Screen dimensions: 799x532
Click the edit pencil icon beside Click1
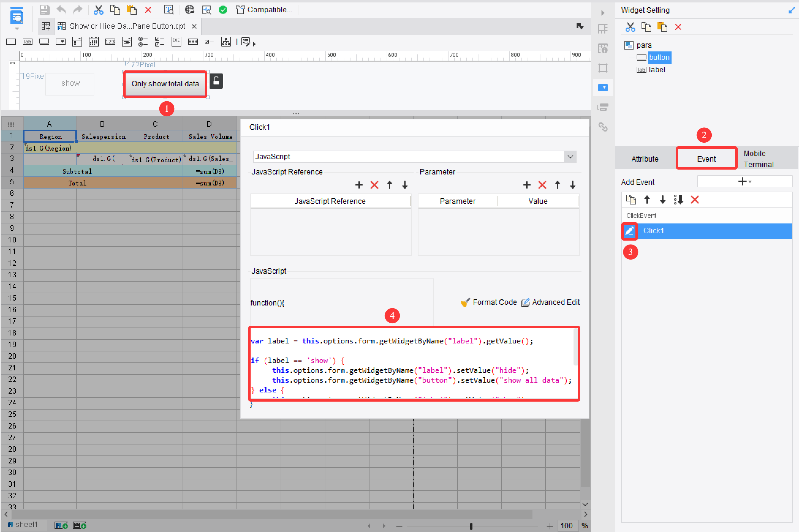coord(629,231)
